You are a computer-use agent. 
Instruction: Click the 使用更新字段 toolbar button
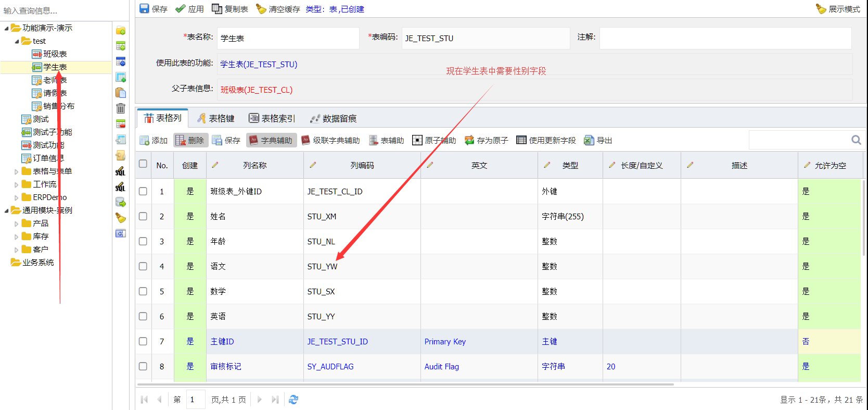(x=546, y=140)
